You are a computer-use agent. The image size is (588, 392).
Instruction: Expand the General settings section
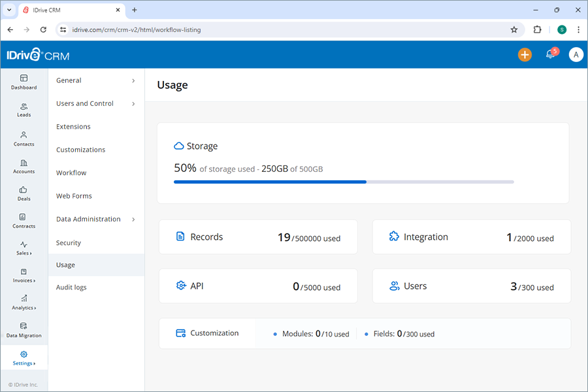68,80
